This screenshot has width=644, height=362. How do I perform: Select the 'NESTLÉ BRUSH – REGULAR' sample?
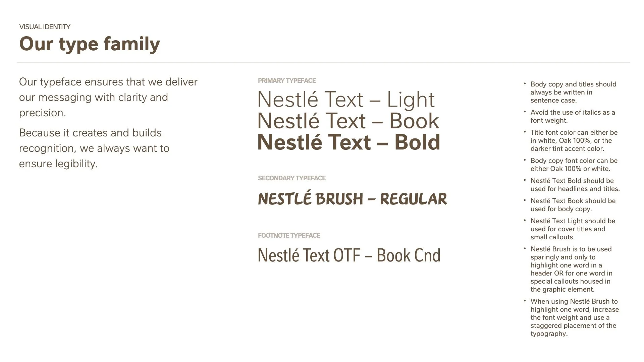352,198
